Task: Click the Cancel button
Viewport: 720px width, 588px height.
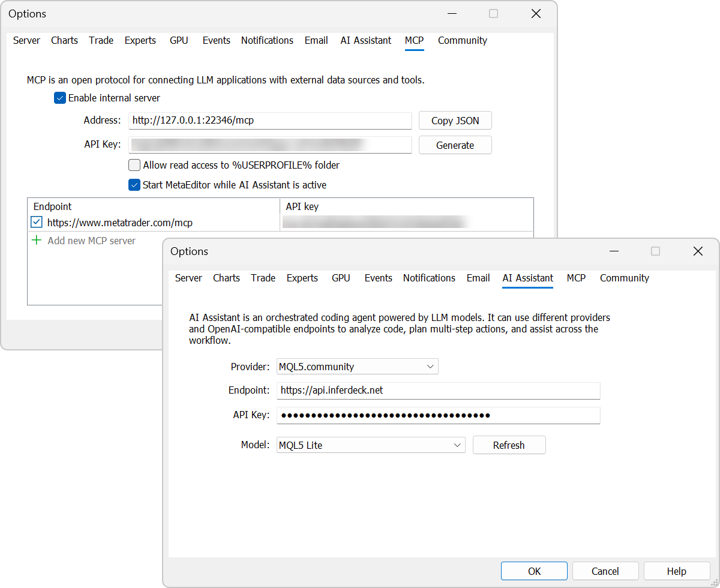Action: (x=605, y=571)
